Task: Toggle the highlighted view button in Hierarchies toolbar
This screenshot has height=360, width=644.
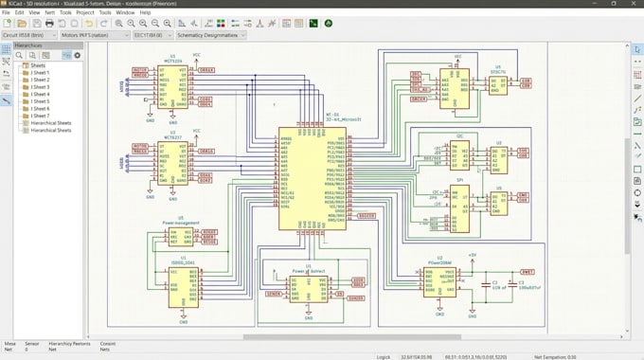Action: click(x=66, y=55)
